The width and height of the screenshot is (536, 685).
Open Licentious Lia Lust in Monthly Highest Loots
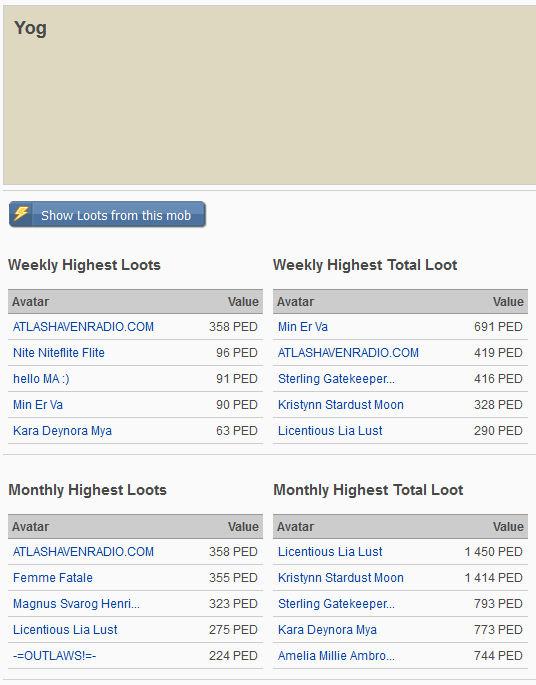click(65, 630)
